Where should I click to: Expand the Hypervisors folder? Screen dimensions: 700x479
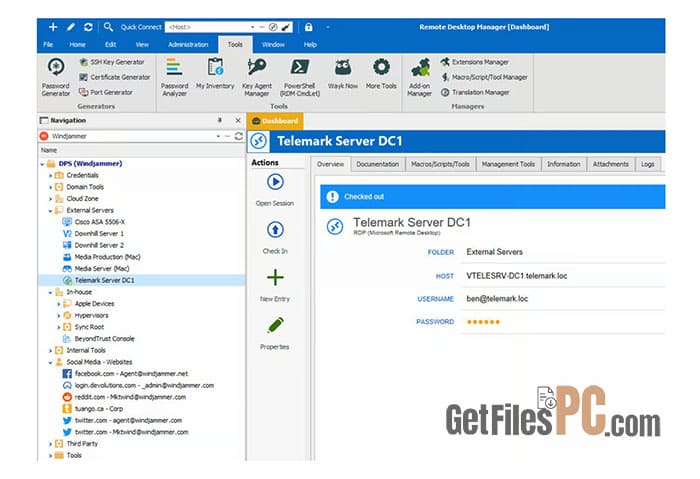click(58, 316)
